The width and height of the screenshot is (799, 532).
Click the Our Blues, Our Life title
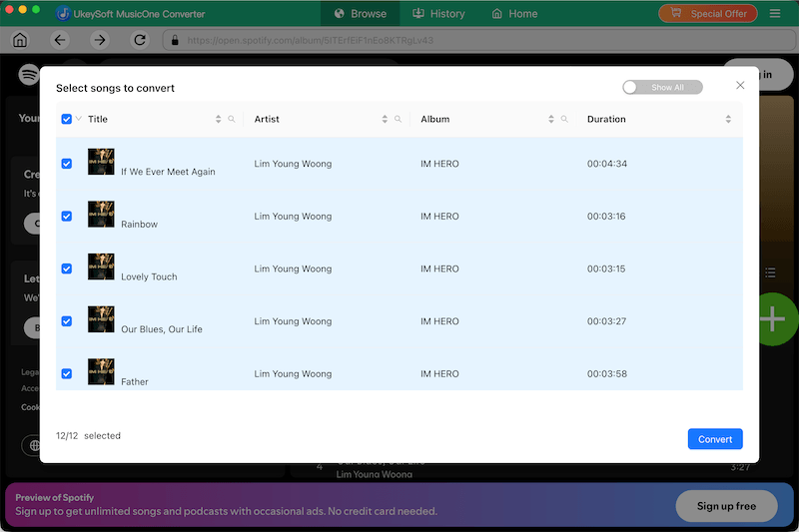(x=162, y=329)
